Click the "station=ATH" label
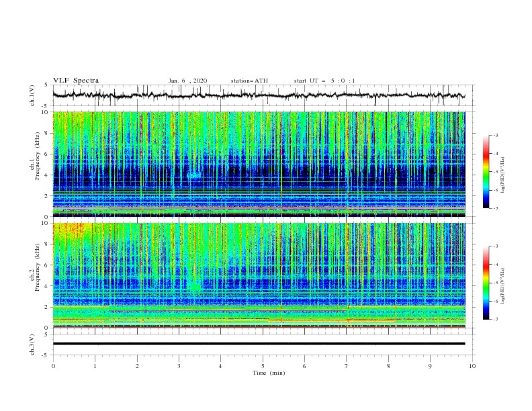 (x=249, y=81)
